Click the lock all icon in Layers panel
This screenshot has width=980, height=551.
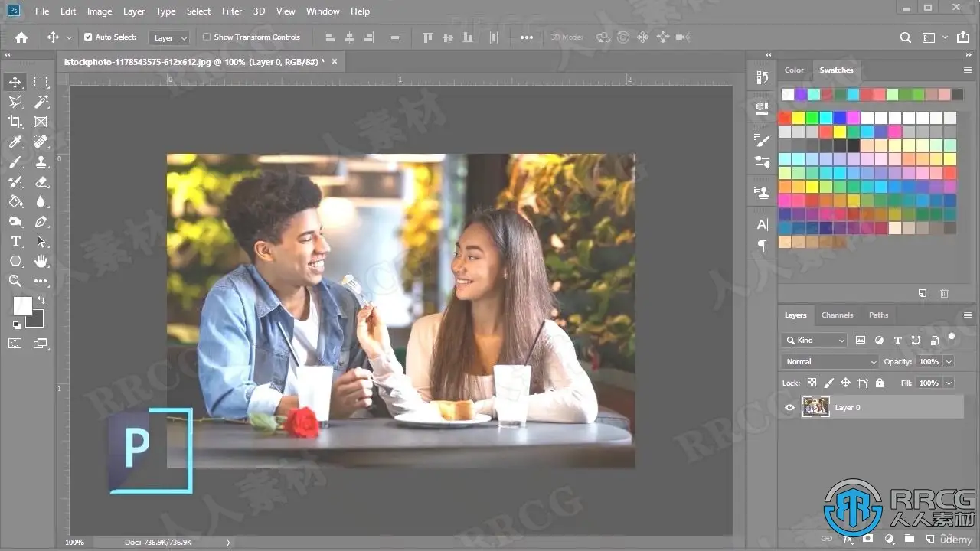pos(879,383)
